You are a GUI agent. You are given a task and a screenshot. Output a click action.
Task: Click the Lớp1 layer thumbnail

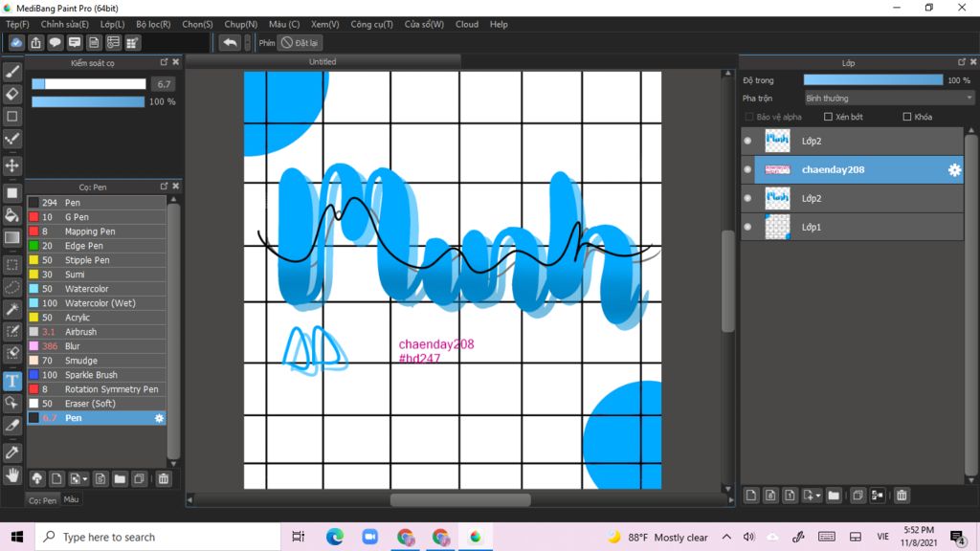coord(777,227)
